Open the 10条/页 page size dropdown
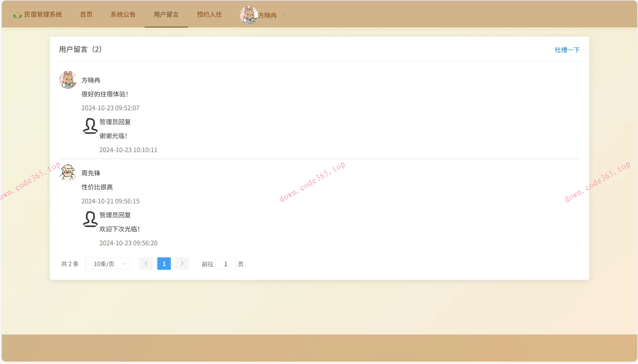The height and width of the screenshot is (364, 638). point(108,264)
